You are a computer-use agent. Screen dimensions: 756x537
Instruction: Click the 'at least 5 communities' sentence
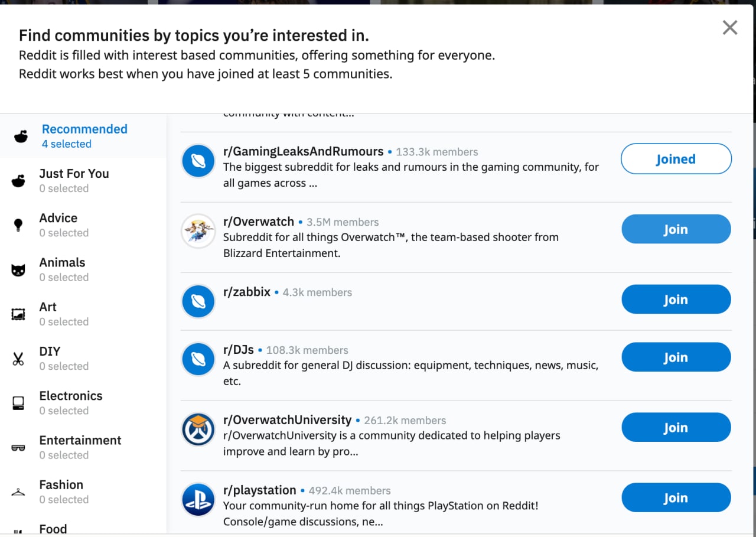tap(206, 74)
